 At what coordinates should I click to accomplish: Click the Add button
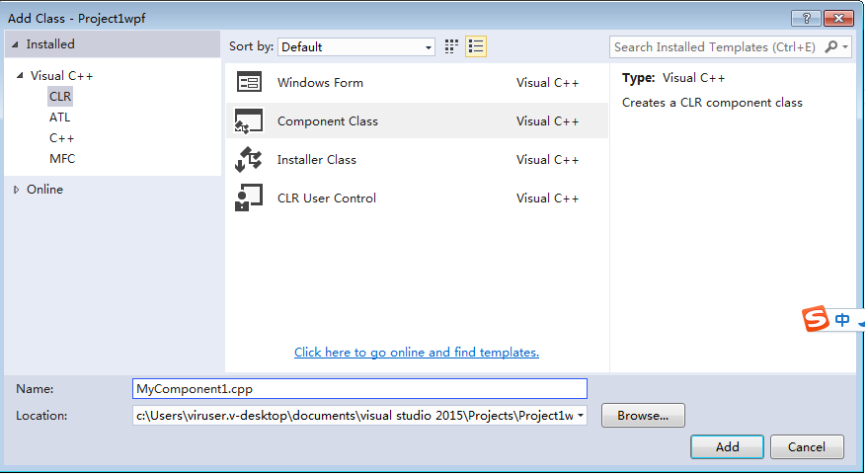[727, 446]
